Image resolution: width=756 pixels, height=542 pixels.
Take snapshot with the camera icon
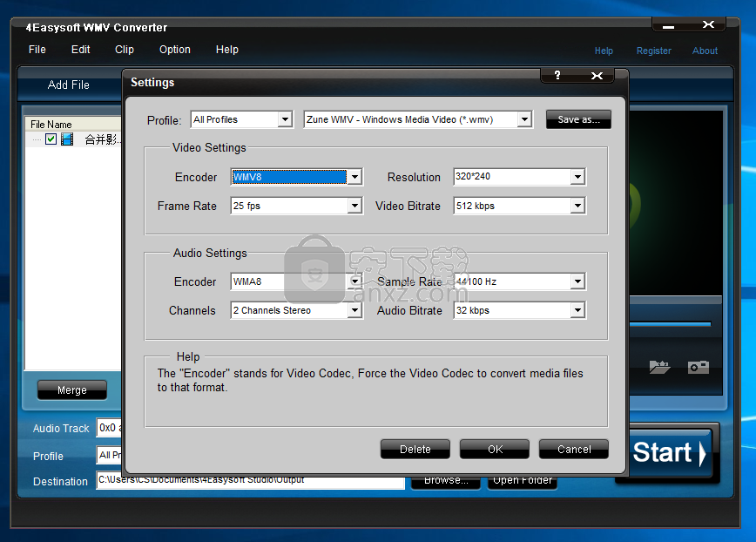coord(699,367)
